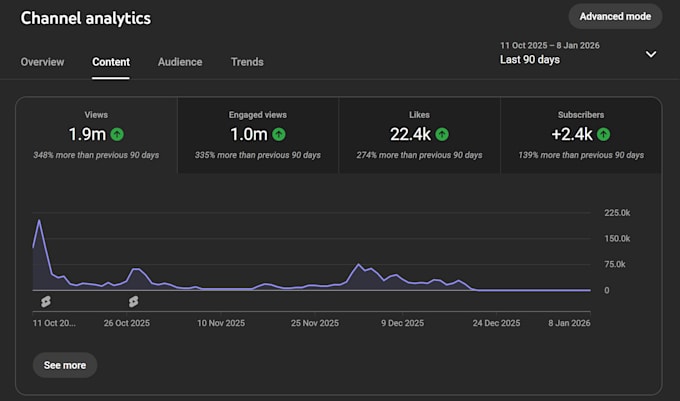Image resolution: width=680 pixels, height=401 pixels.
Task: Click the Shorts marker near 26 Oct 2025
Action: [x=134, y=301]
